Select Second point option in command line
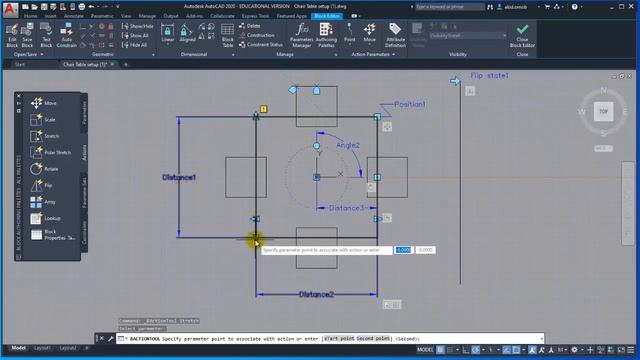640x360 pixels. (x=373, y=339)
